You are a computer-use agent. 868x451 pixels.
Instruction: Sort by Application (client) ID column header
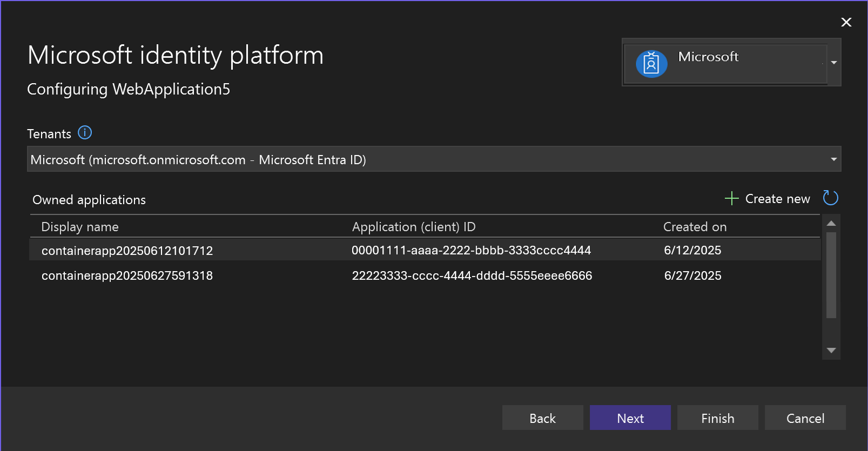414,227
